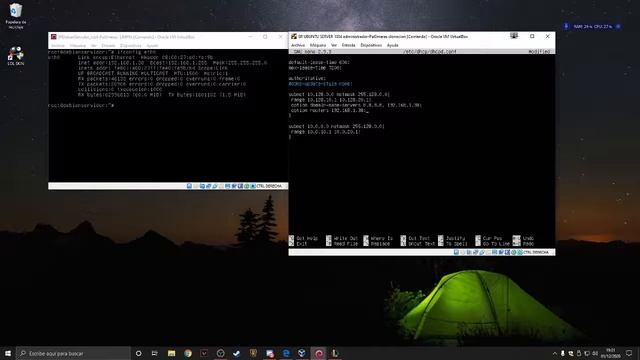This screenshot has width=640, height=360.
Task: Open the Entrada menu in Ubuntu Server VM
Action: pos(348,45)
